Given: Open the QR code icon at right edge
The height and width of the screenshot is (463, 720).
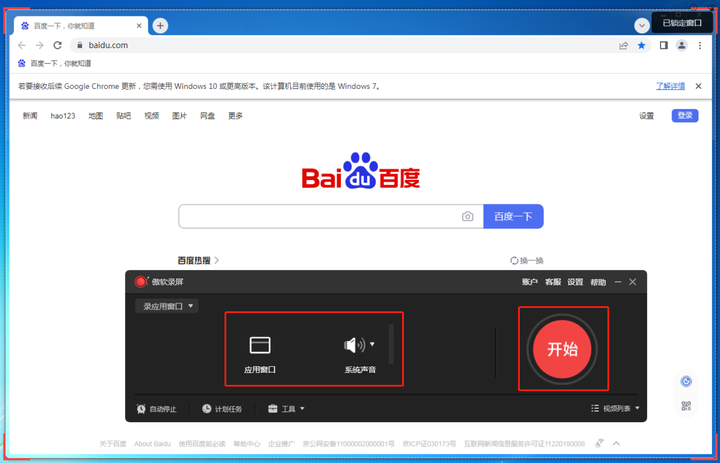Looking at the screenshot, I should 686,406.
